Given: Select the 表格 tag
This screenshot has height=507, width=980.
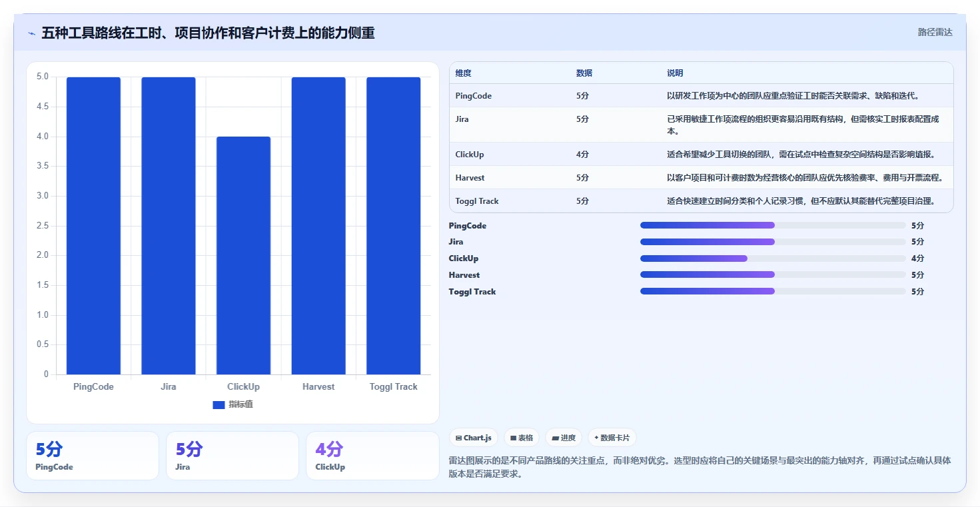Looking at the screenshot, I should 522,438.
